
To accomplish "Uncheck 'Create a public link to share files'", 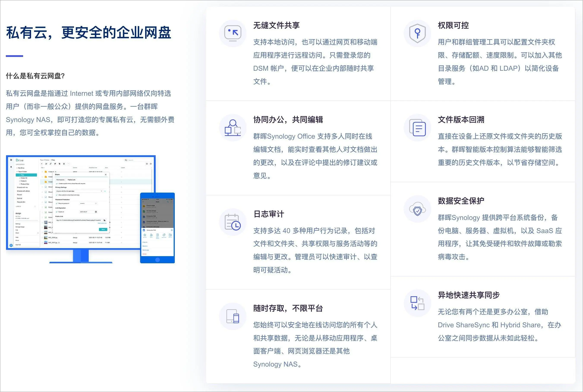I will click(x=57, y=184).
